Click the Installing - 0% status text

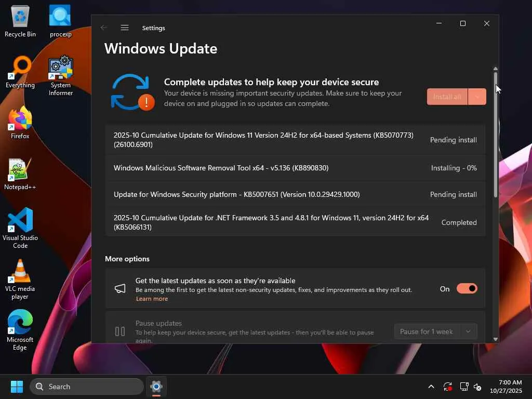click(x=454, y=168)
